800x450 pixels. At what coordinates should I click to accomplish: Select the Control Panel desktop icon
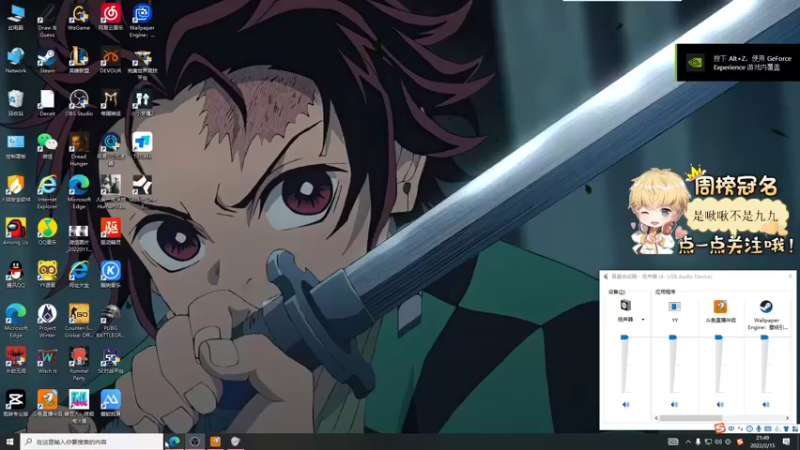point(15,146)
